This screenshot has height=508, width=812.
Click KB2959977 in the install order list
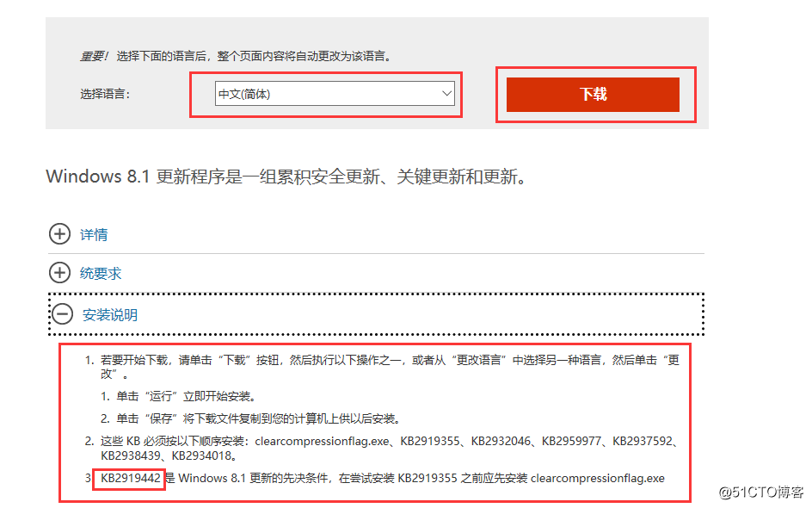pyautogui.click(x=572, y=441)
